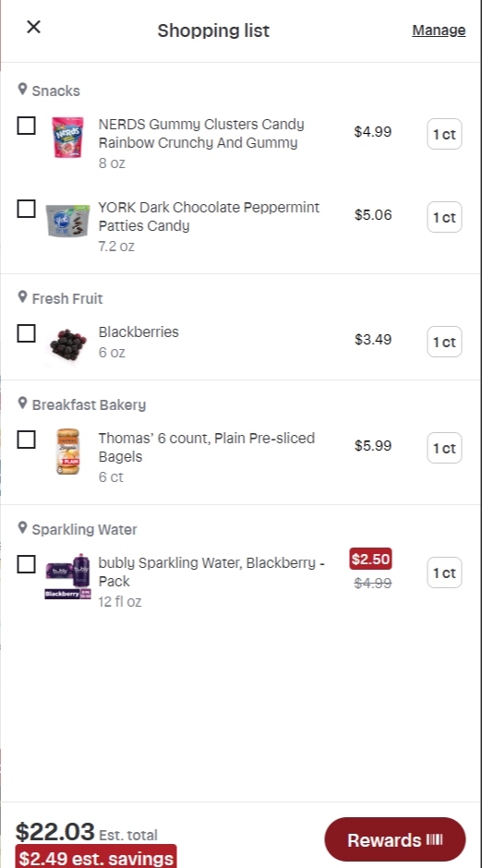The height and width of the screenshot is (868, 482).
Task: Check off NERDS Gummy Clusters Candy
Action: tap(27, 126)
